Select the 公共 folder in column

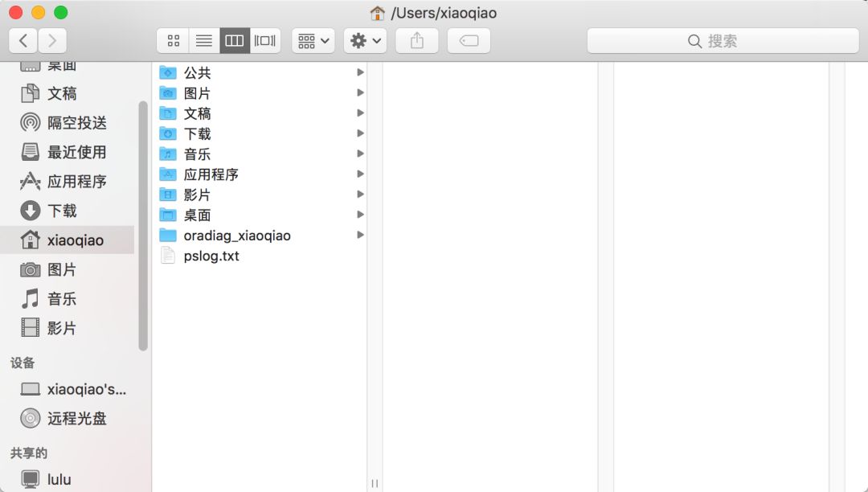197,73
